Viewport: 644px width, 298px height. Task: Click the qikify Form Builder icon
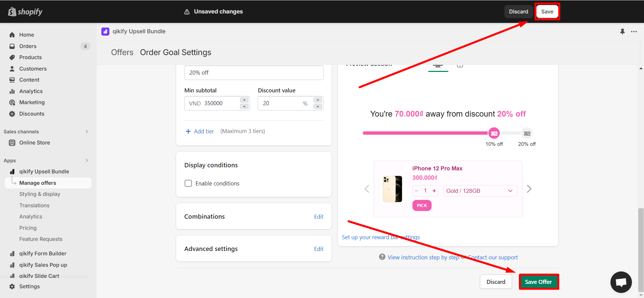12,254
